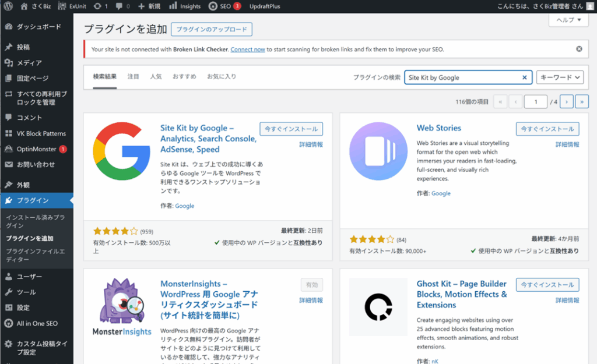597x364 pixels.
Task: Clear the plugin search text
Action: pos(524,77)
